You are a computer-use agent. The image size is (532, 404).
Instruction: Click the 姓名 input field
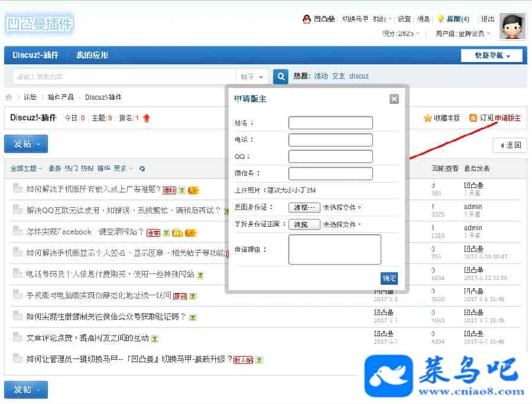(x=330, y=123)
